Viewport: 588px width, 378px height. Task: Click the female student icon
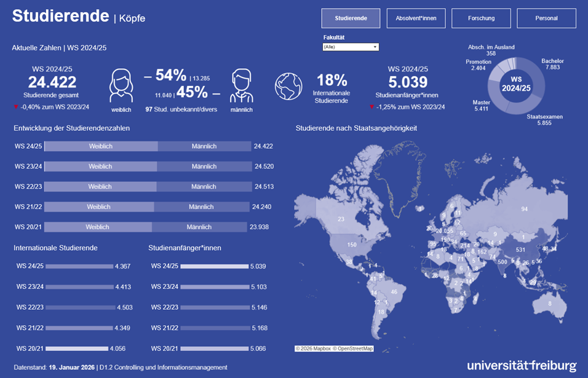coord(121,85)
